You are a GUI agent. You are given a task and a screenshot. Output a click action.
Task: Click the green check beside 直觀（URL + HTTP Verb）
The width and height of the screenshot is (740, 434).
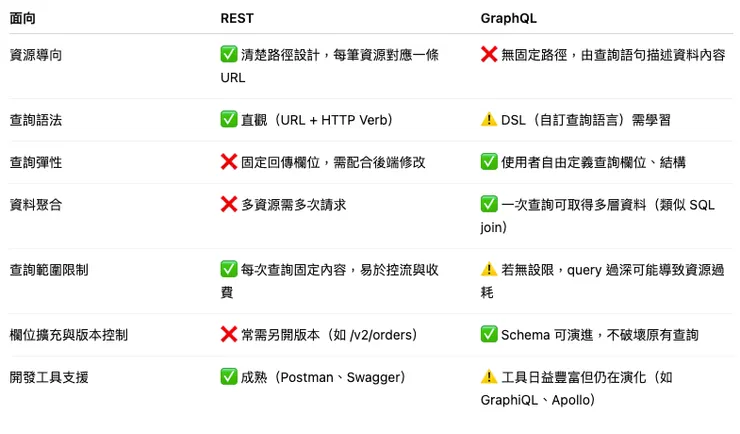click(x=229, y=120)
